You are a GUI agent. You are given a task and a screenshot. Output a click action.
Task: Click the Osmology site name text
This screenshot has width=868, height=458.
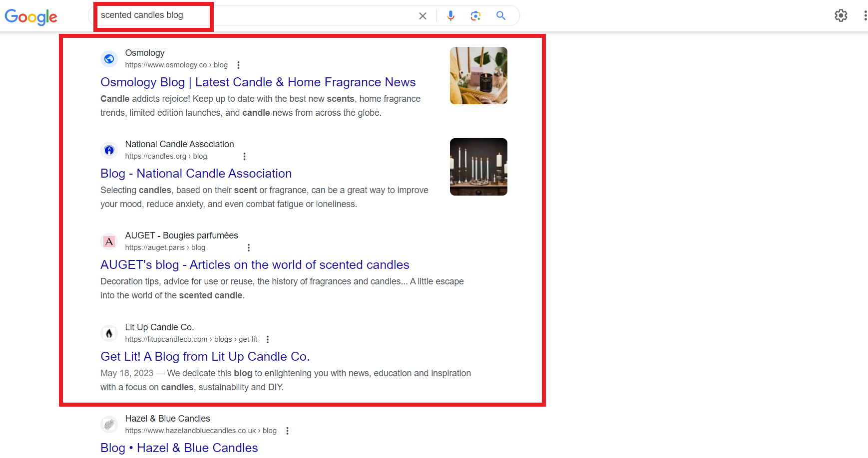145,53
